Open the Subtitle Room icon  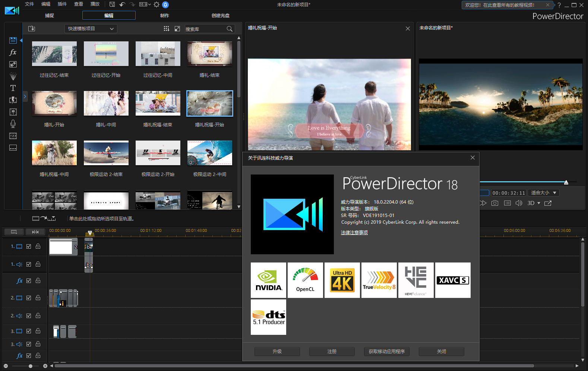tap(13, 148)
